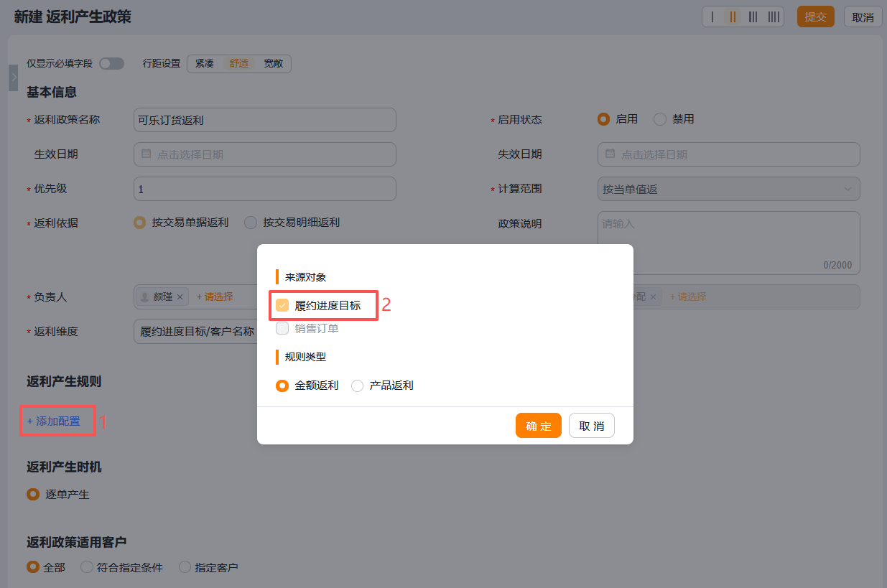Screen dimensions: 887x588
Task: Click the top-right 取消 button
Action: point(863,17)
